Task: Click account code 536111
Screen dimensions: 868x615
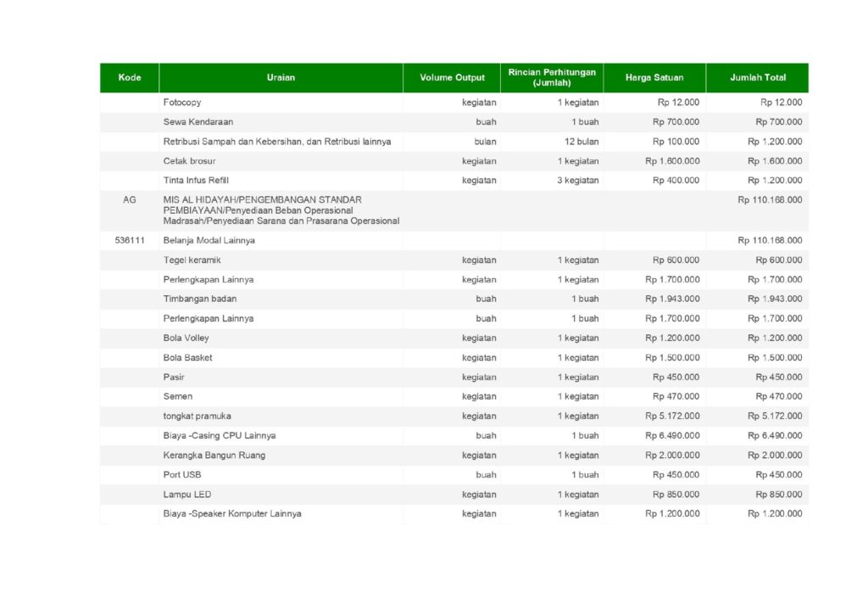Action: click(130, 241)
